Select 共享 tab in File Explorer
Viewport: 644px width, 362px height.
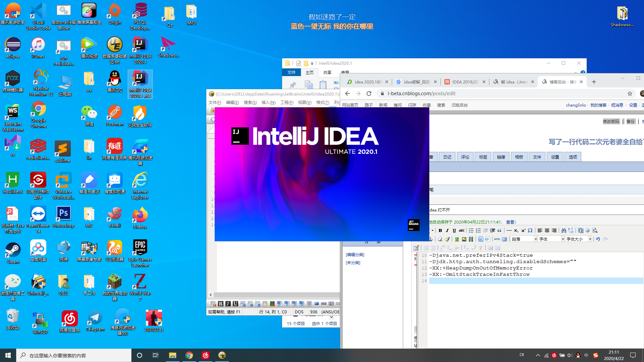tap(327, 72)
